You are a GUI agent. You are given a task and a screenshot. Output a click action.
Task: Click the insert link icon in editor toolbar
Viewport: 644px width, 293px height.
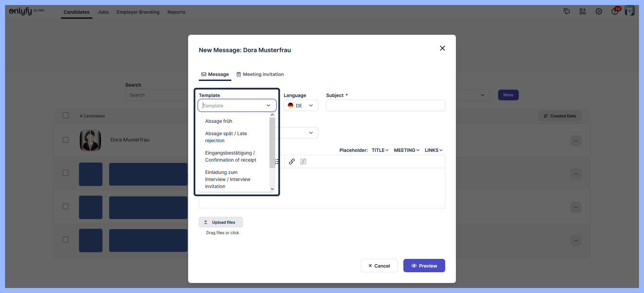click(292, 162)
